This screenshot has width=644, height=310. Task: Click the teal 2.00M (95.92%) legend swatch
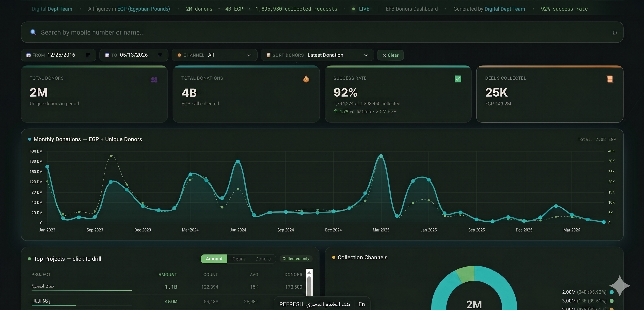coord(612,292)
